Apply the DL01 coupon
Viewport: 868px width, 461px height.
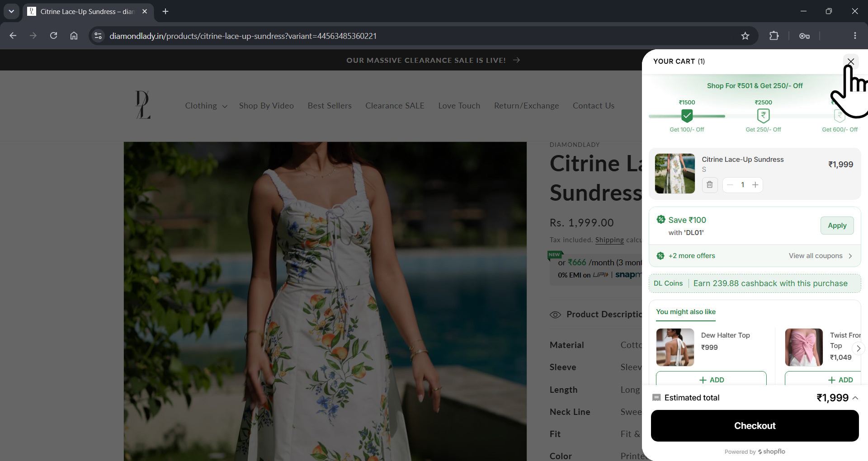click(x=837, y=226)
